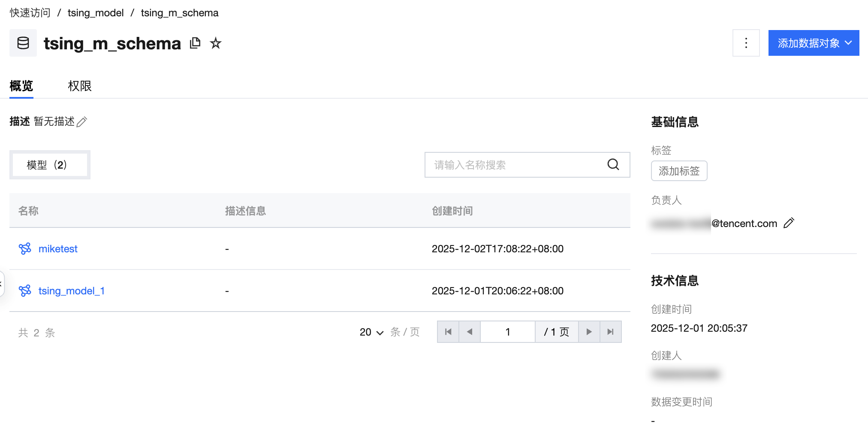
Task: Open the tsing_model_1 model link
Action: point(71,291)
